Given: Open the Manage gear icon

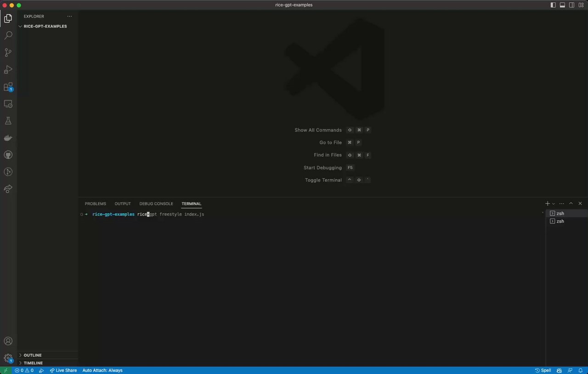Looking at the screenshot, I should 8,358.
